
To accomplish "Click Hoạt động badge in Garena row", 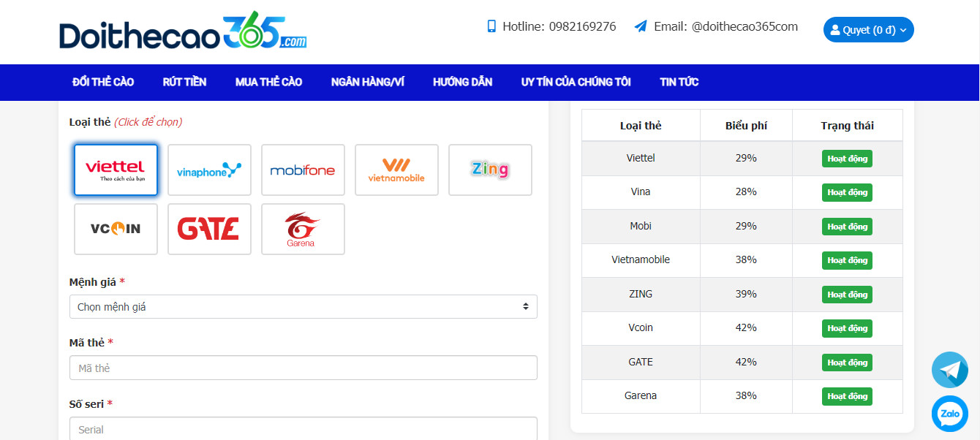I will [x=847, y=396].
